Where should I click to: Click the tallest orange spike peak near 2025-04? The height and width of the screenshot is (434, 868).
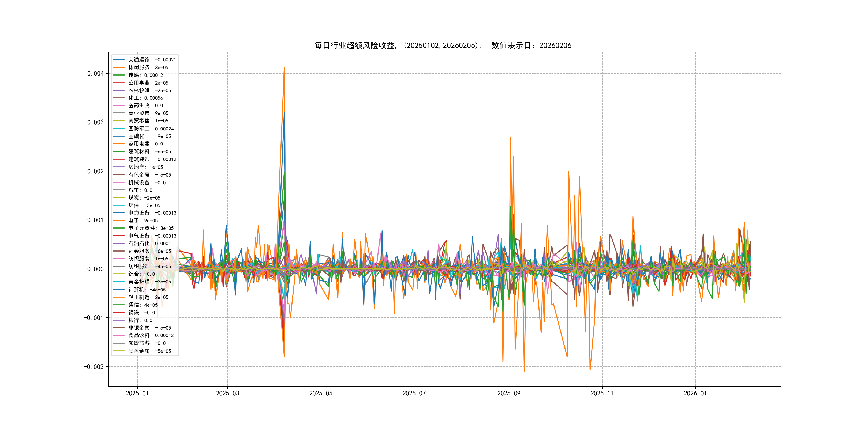tap(284, 68)
